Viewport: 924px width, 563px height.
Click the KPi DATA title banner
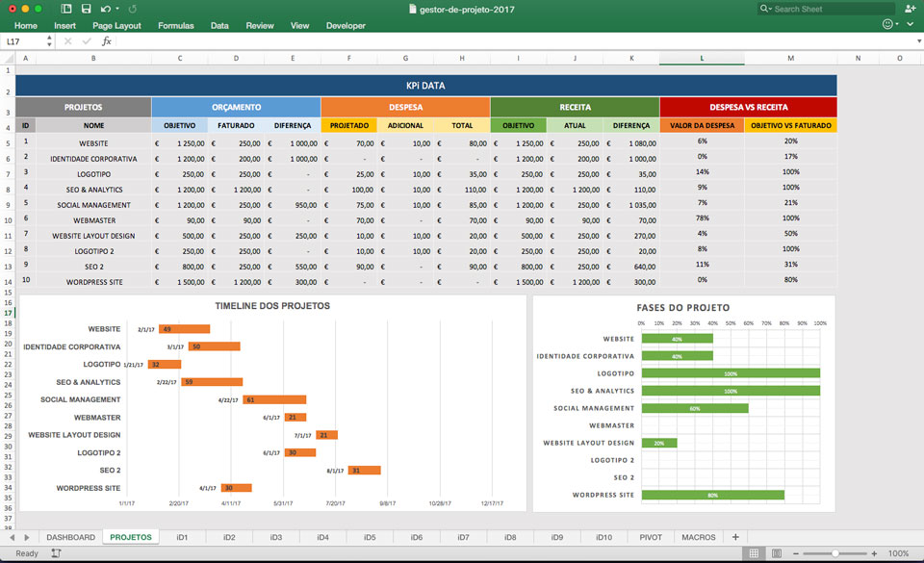426,86
